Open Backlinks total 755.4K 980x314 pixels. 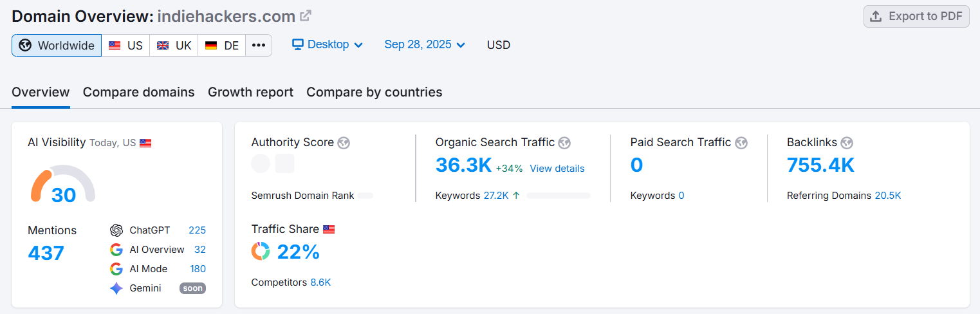pos(820,165)
